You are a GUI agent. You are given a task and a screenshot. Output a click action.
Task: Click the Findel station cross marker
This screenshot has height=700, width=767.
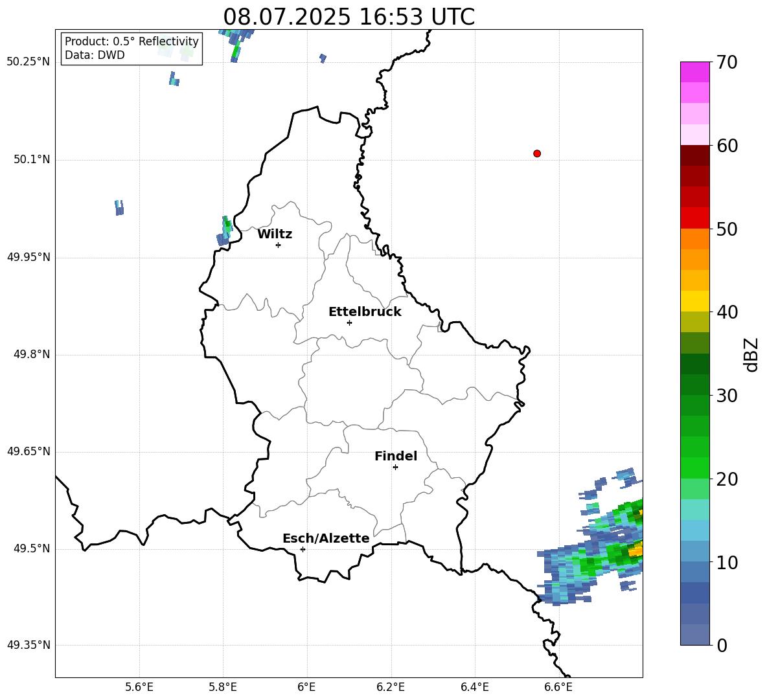pos(395,468)
